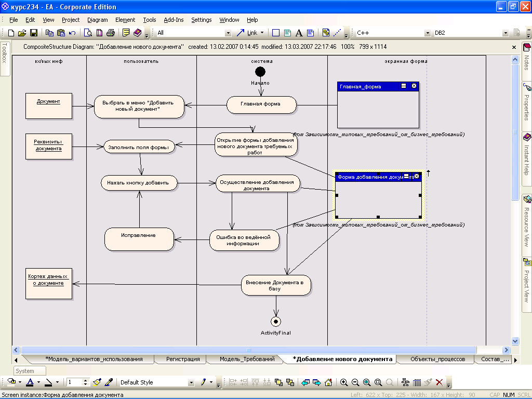Click the Paste clipboard icon
This screenshot has width=532, height=399.
61,33
